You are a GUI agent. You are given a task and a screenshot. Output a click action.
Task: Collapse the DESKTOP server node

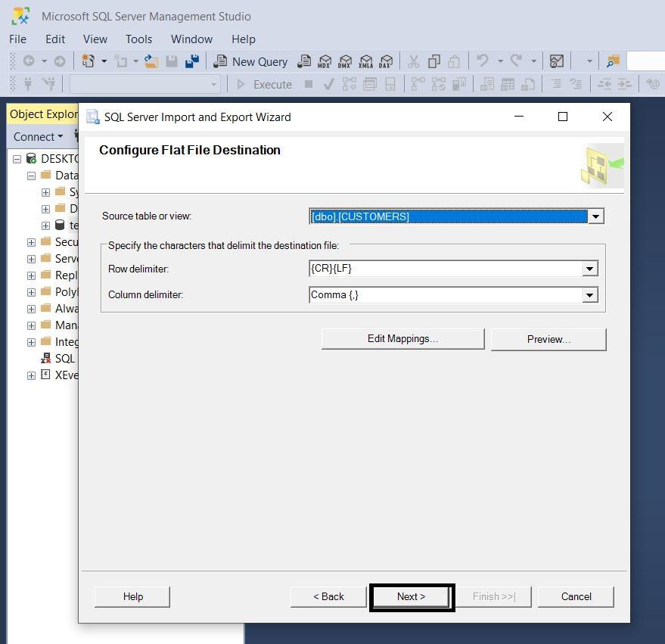tap(17, 159)
